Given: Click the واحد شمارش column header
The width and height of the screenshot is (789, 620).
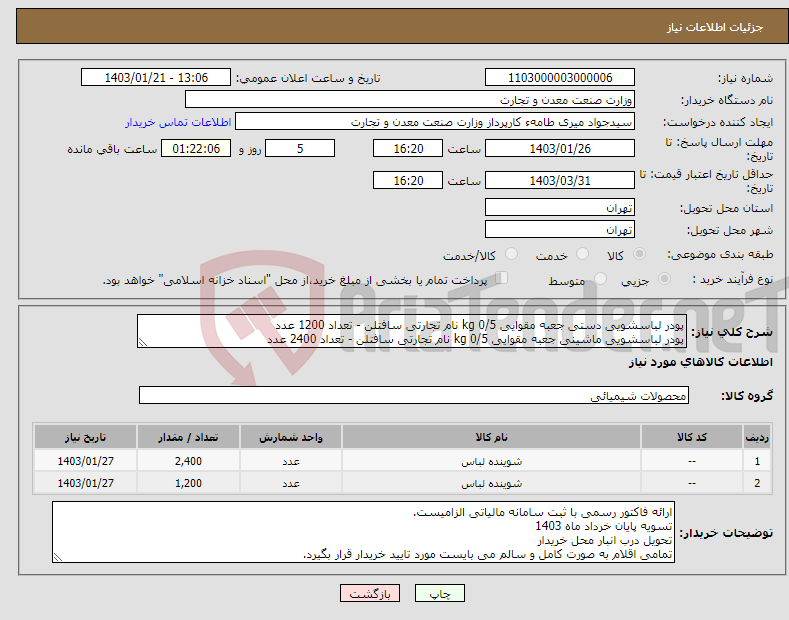Looking at the screenshot, I should (x=291, y=437).
